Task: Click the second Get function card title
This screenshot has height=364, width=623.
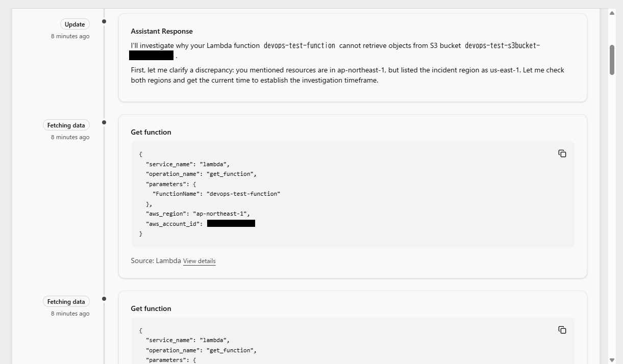Action: point(151,308)
